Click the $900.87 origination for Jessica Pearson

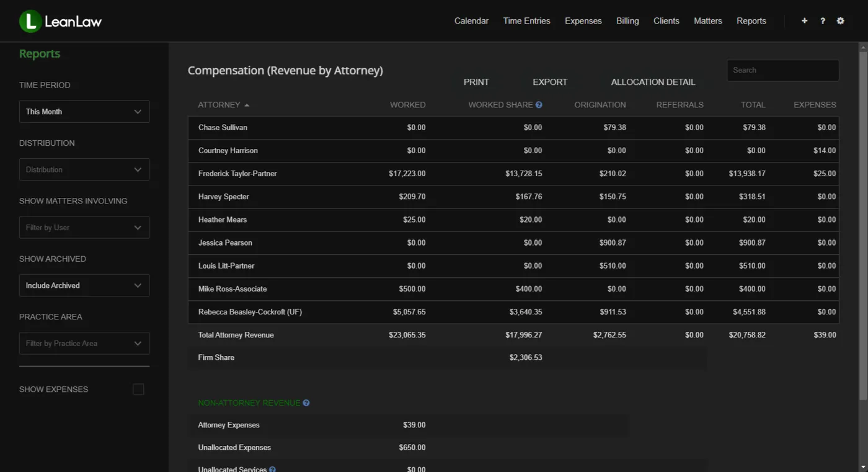pyautogui.click(x=611, y=243)
